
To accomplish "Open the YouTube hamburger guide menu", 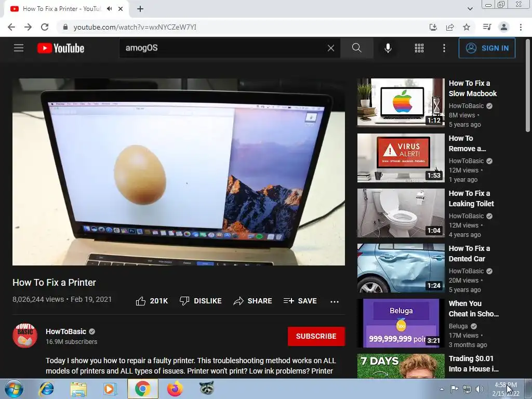I will tap(19, 48).
